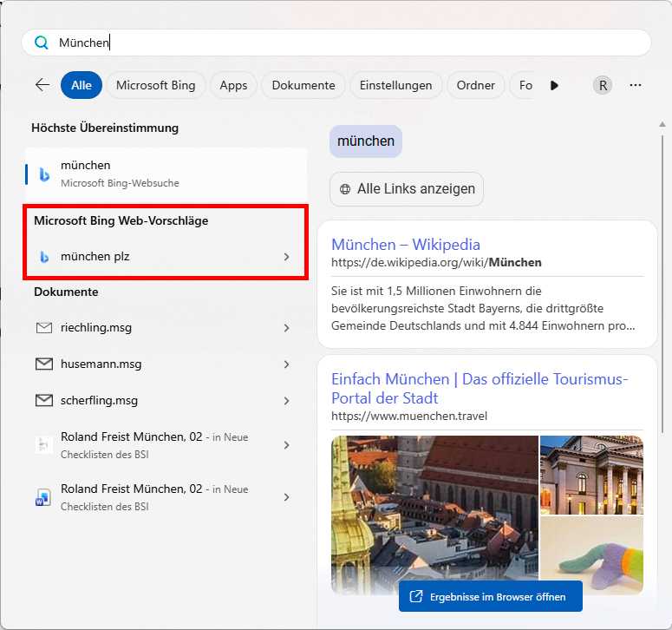Expand Word Roland Freist München result chevron

(x=286, y=497)
